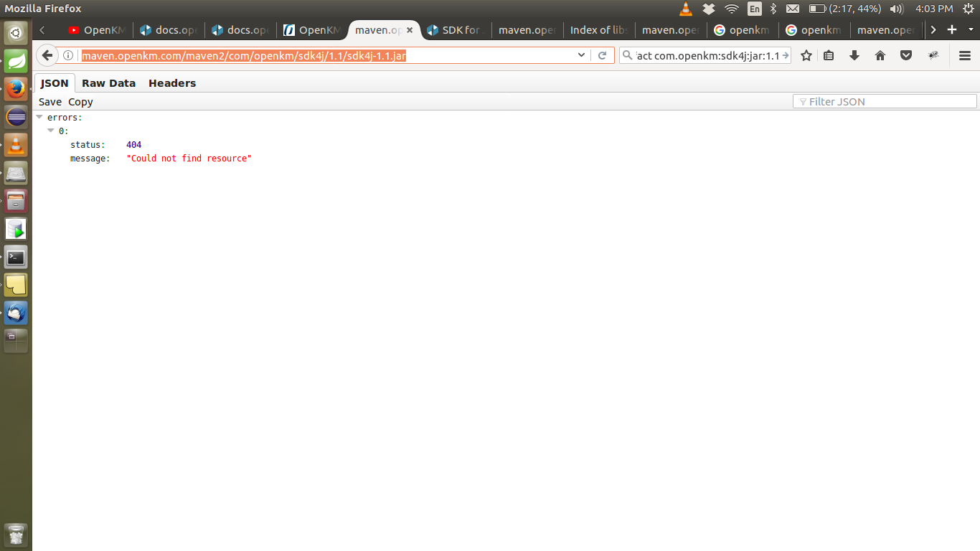Open the Downloads panel arrow icon
The height and width of the screenshot is (551, 980).
pyautogui.click(x=854, y=55)
